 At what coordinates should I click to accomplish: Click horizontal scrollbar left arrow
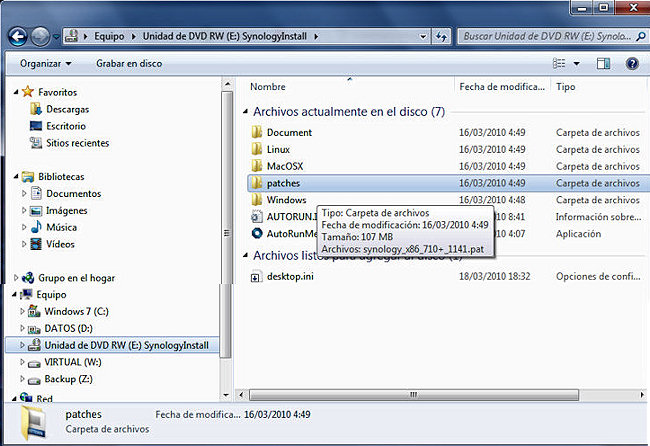(x=241, y=395)
